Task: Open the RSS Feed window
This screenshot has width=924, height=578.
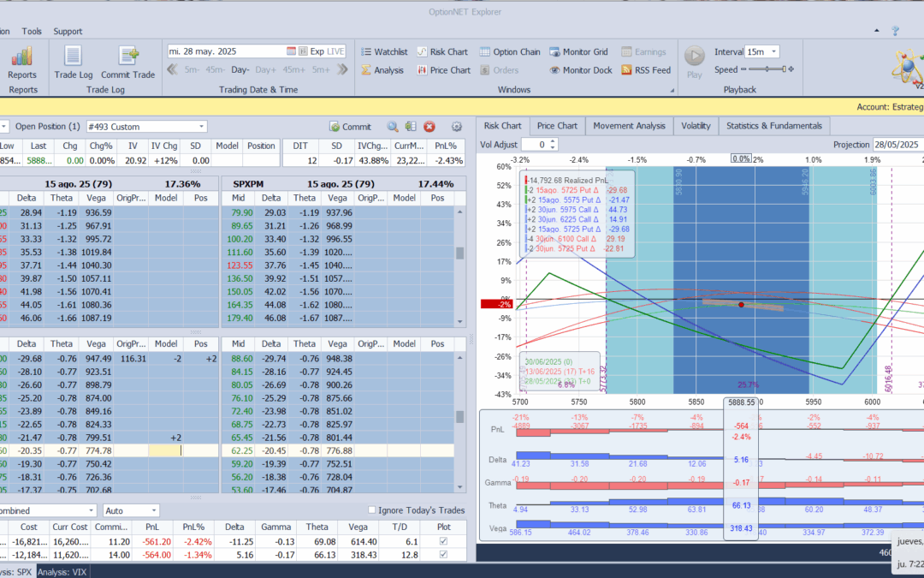Action: pos(645,70)
